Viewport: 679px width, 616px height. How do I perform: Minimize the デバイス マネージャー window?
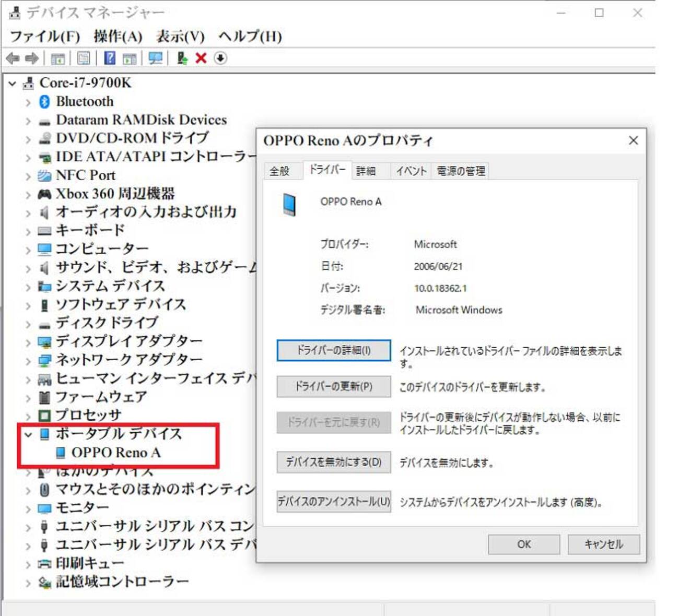[561, 13]
